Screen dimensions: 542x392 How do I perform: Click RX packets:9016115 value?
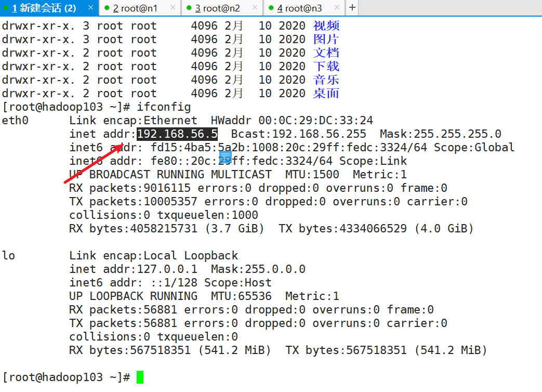pos(130,188)
